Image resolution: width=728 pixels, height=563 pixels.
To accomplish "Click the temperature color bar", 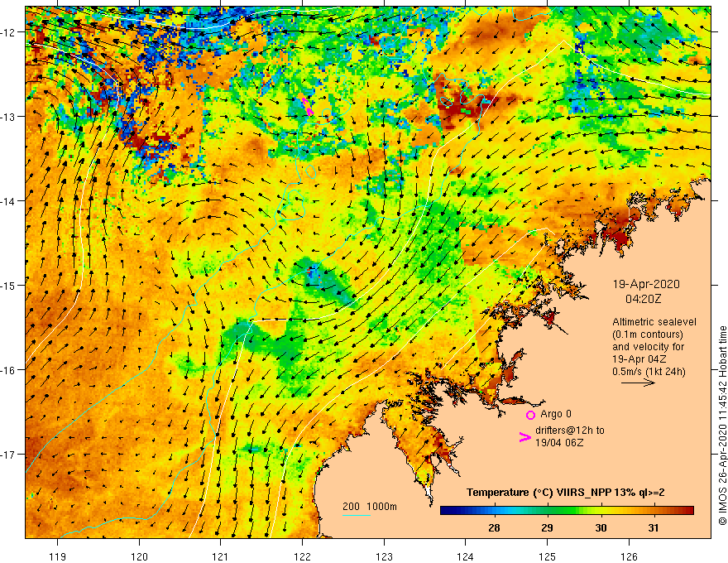I will (567, 511).
